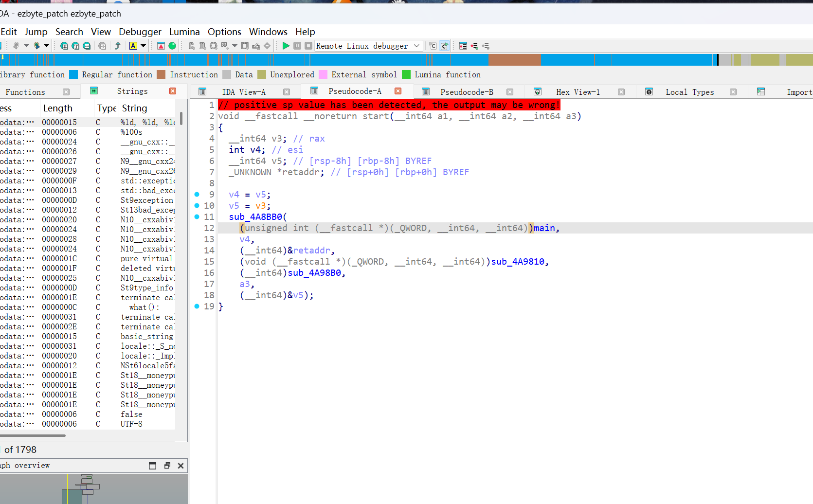Viewport: 813px width, 504px height.
Task: Click the yellow text search 'A' icon
Action: pos(133,46)
